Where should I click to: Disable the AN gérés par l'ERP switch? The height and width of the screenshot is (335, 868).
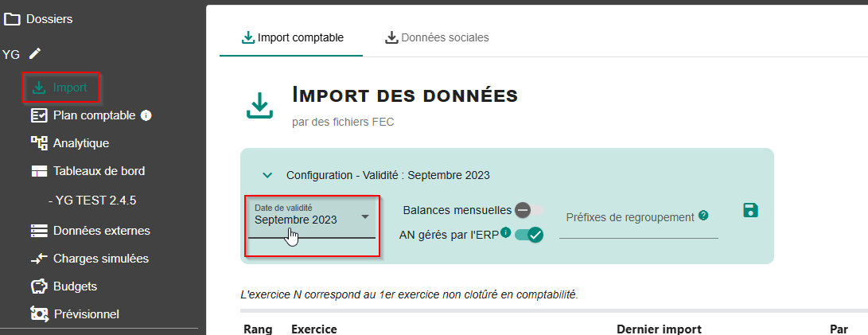click(529, 235)
